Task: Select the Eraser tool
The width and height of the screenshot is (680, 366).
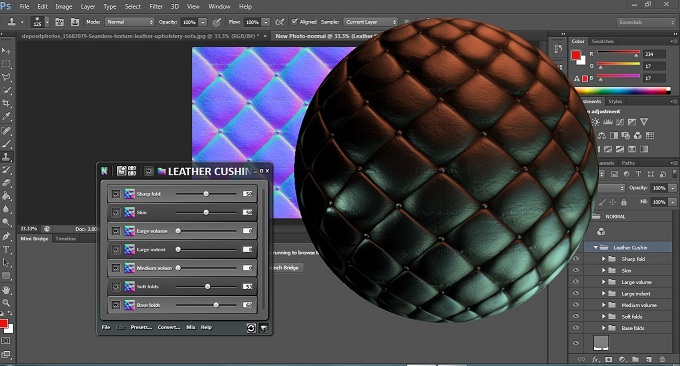Action: pyautogui.click(x=6, y=183)
